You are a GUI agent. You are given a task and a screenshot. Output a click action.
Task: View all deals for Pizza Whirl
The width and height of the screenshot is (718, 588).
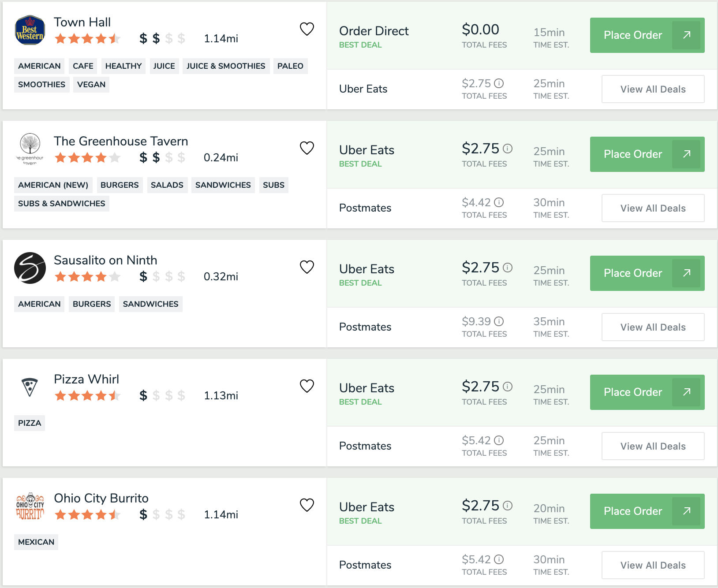[x=653, y=446]
